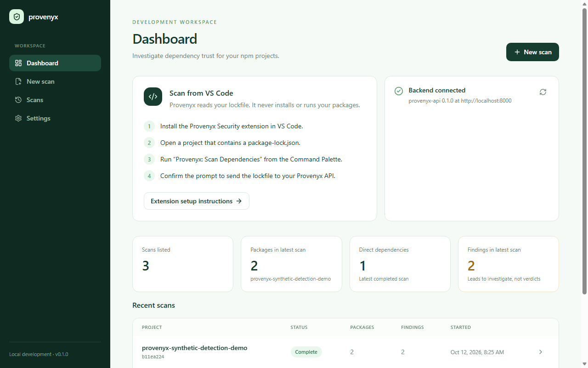
Task: Click the step 1 Install the Provenyx Security extension text
Action: click(232, 126)
